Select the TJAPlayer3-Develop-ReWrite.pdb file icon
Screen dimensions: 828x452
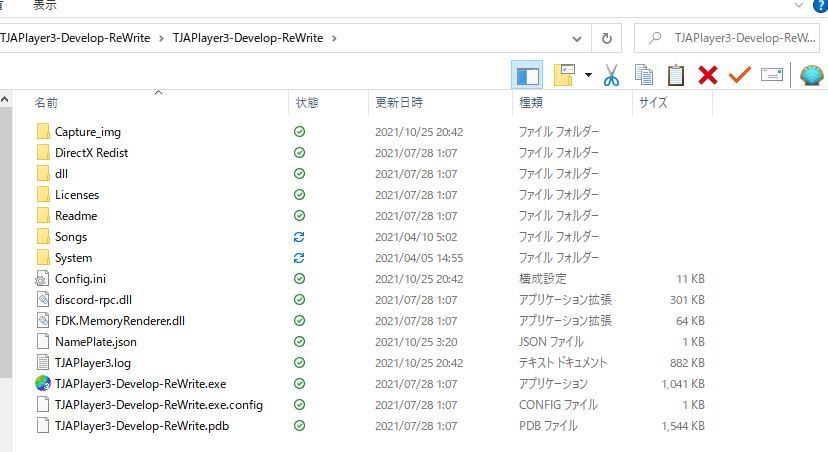coord(43,426)
